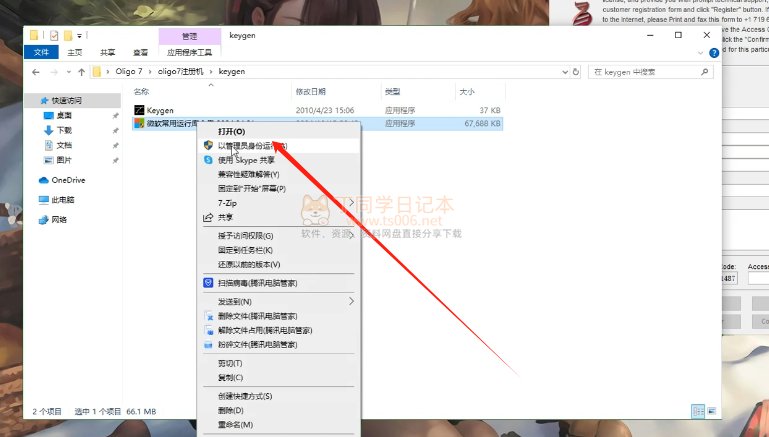Open 图片 in the navigation pane

(64, 160)
